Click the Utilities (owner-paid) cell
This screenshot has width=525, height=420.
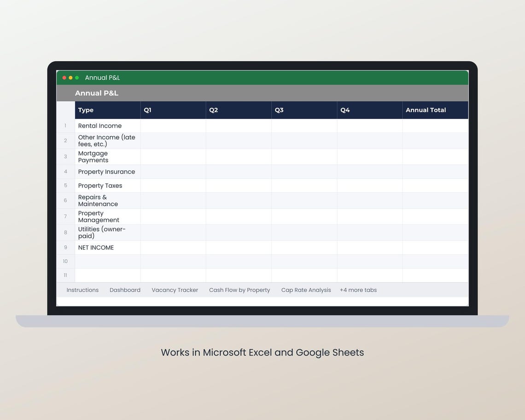coord(107,233)
